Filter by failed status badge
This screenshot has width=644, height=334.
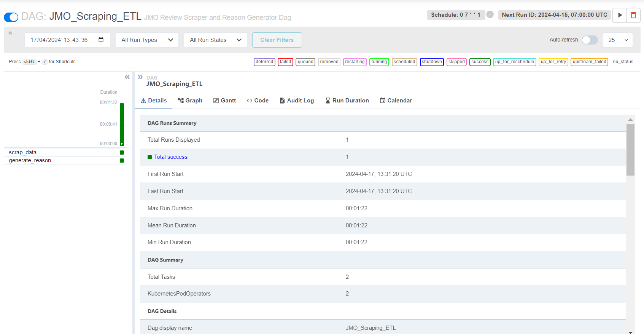[x=285, y=62]
